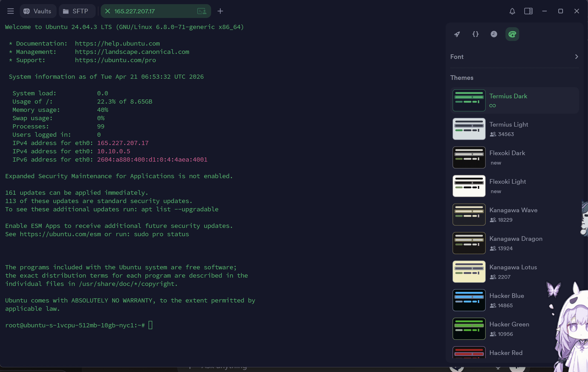The width and height of the screenshot is (588, 372).
Task: Click the Processes value 99
Action: tap(100, 126)
